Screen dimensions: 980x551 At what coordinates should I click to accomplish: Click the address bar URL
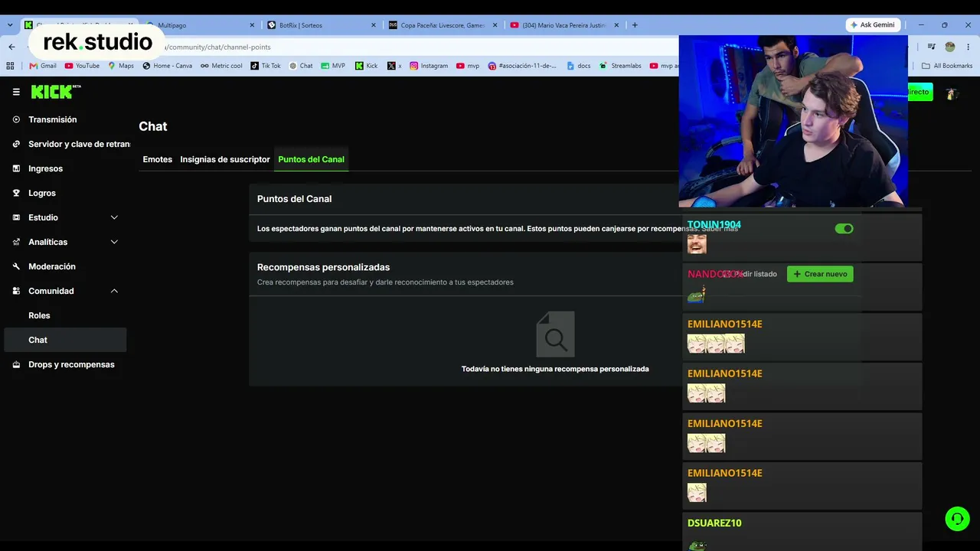[x=216, y=47]
